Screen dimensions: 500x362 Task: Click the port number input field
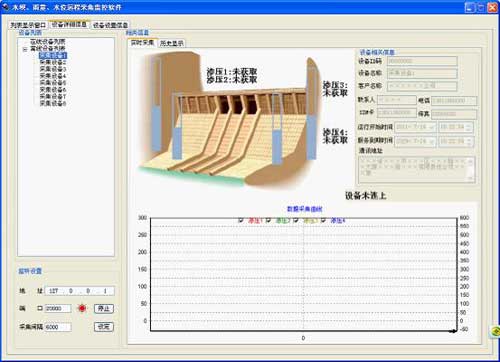(x=58, y=308)
